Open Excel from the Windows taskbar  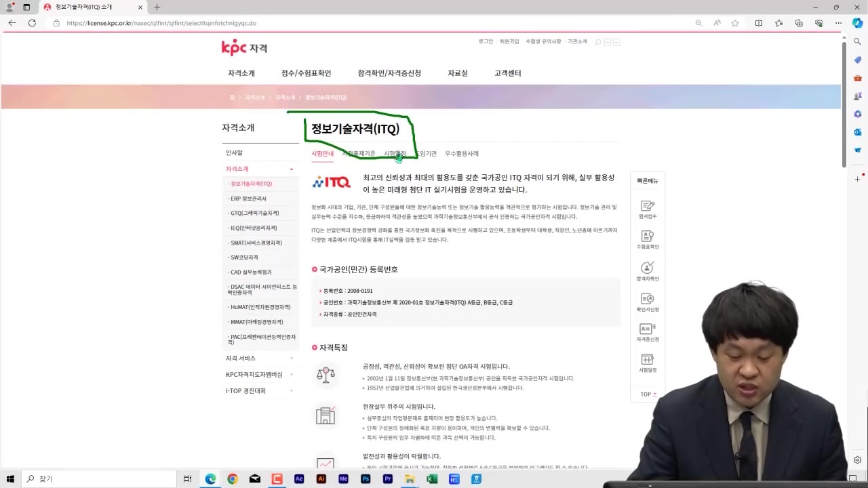point(432,479)
